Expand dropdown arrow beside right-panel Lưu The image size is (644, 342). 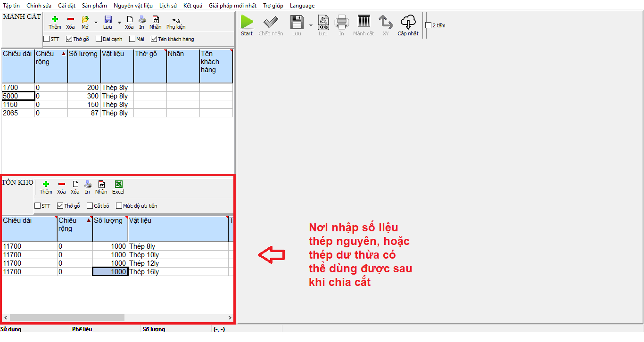311,25
